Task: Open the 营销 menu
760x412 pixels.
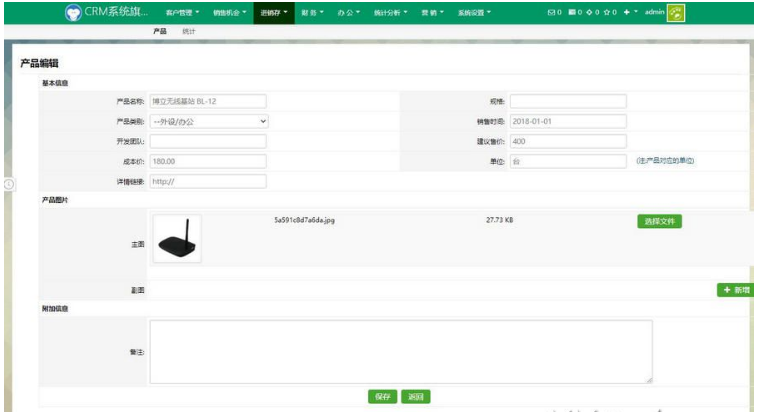Action: pyautogui.click(x=432, y=13)
